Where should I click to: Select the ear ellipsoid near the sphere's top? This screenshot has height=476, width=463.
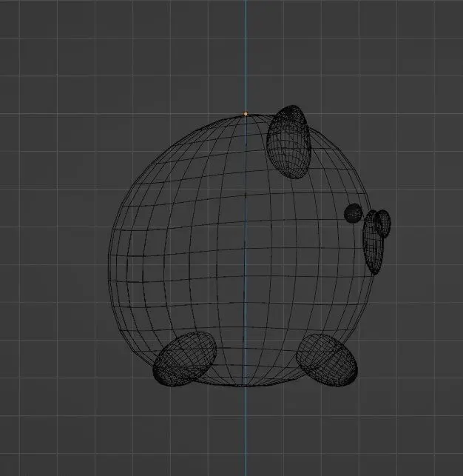tap(288, 142)
